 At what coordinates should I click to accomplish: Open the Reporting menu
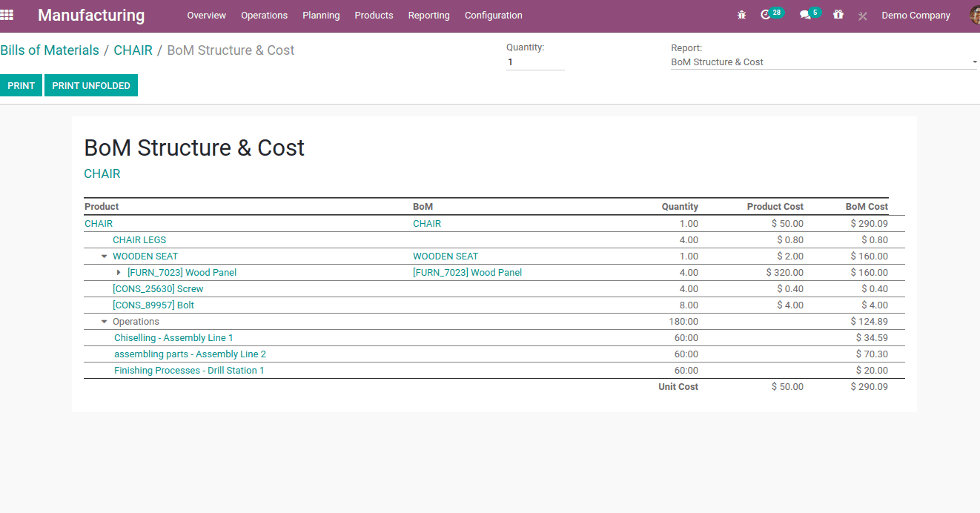tap(428, 15)
